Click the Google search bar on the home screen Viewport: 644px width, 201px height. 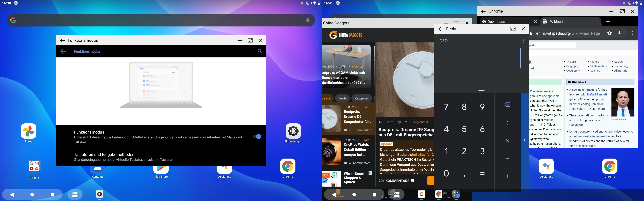(x=161, y=20)
